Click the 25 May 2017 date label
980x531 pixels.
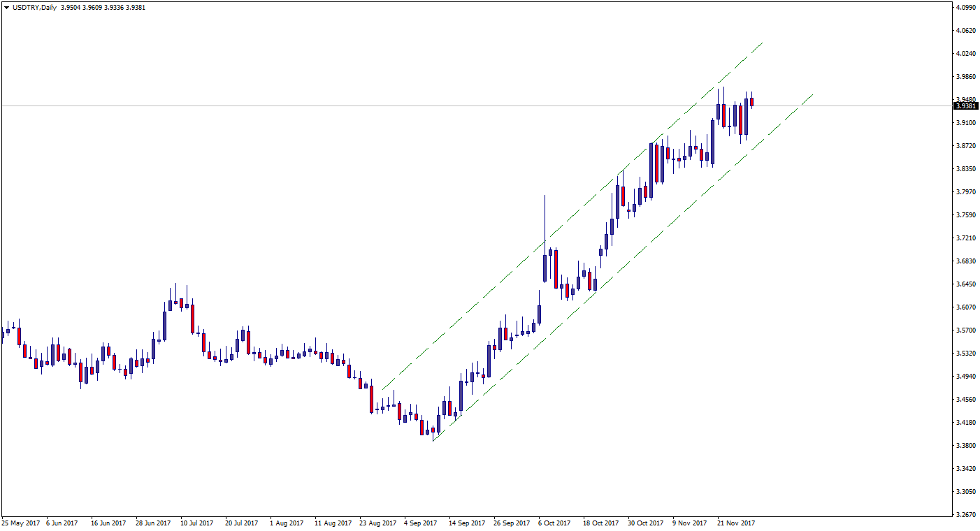[x=21, y=523]
